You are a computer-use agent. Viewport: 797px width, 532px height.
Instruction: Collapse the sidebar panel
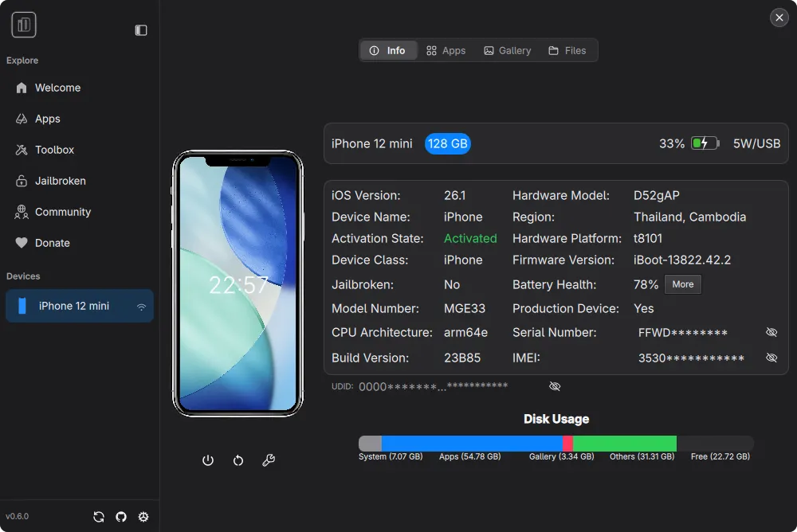[x=141, y=30]
